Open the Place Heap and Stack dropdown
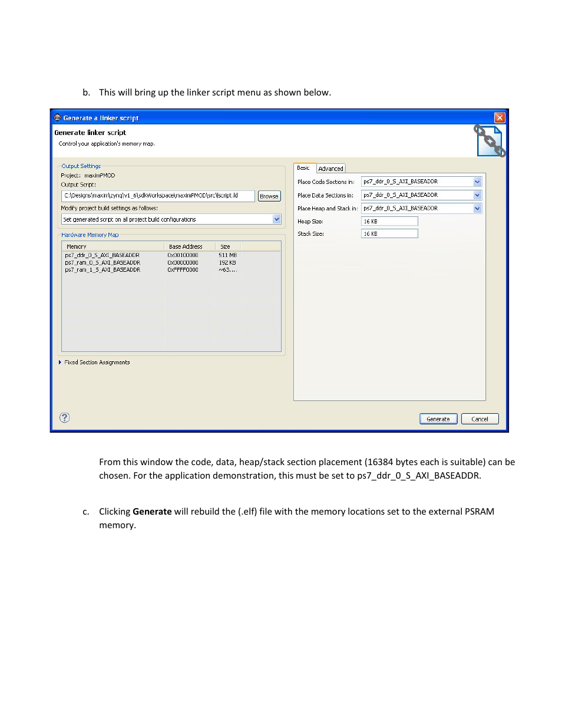 coord(477,208)
